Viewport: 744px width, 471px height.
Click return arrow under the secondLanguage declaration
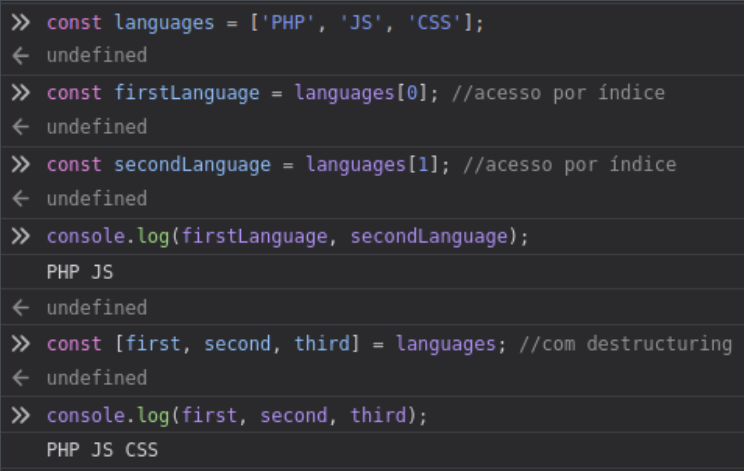pyautogui.click(x=21, y=199)
